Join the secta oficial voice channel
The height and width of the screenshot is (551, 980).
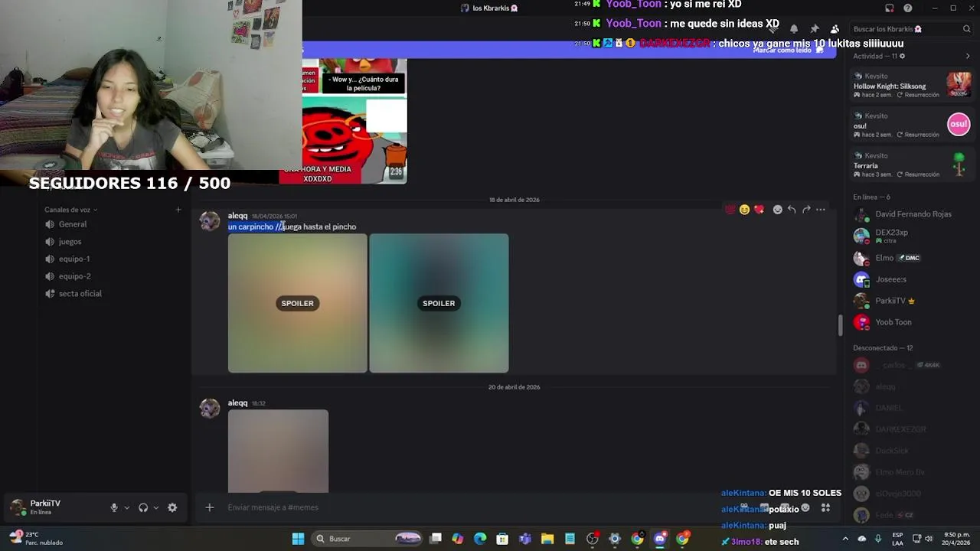(x=113, y=294)
